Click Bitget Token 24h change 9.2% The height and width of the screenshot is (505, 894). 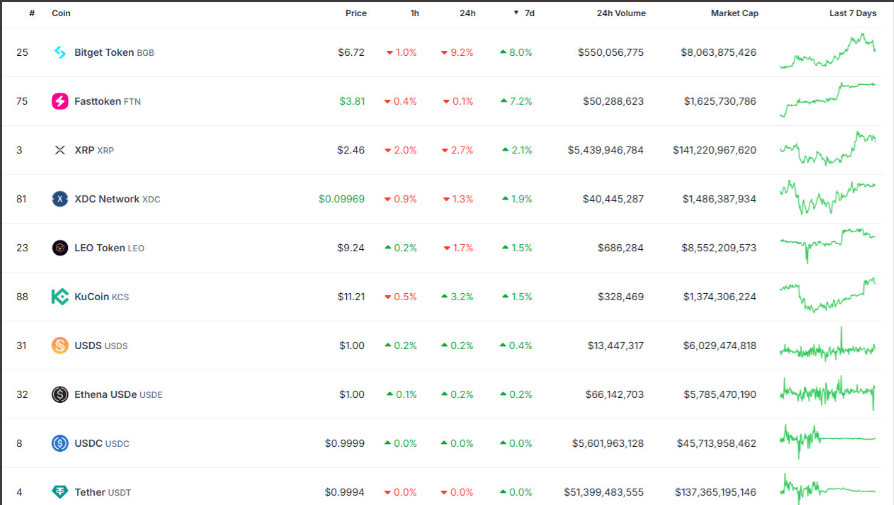pyautogui.click(x=457, y=52)
